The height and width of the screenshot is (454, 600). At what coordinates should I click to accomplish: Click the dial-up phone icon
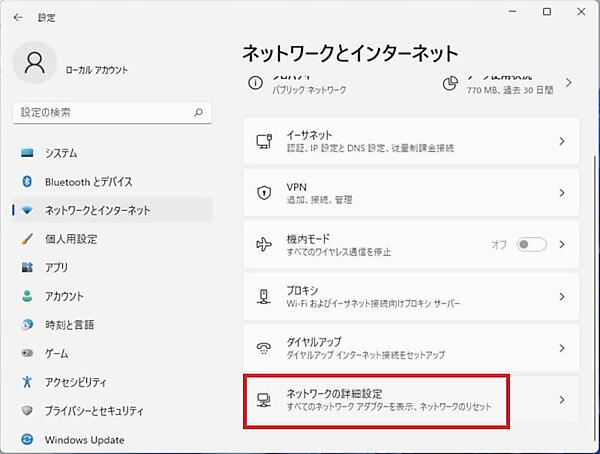264,348
